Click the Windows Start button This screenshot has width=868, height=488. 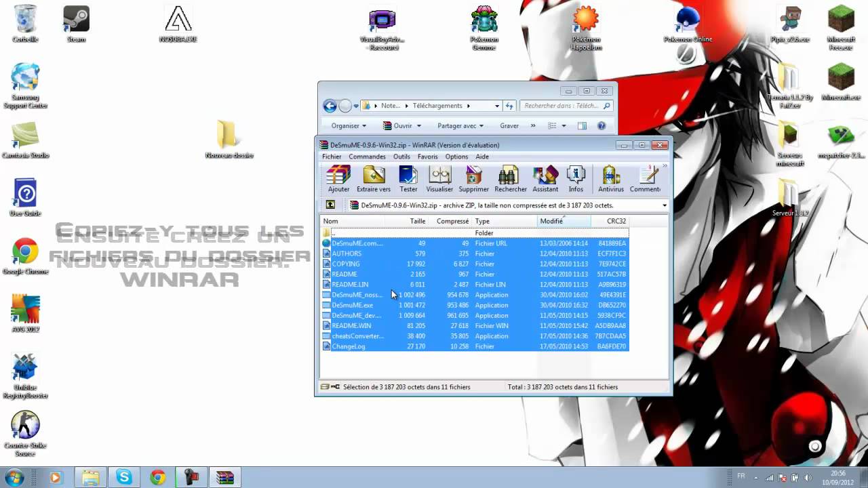pos(14,477)
